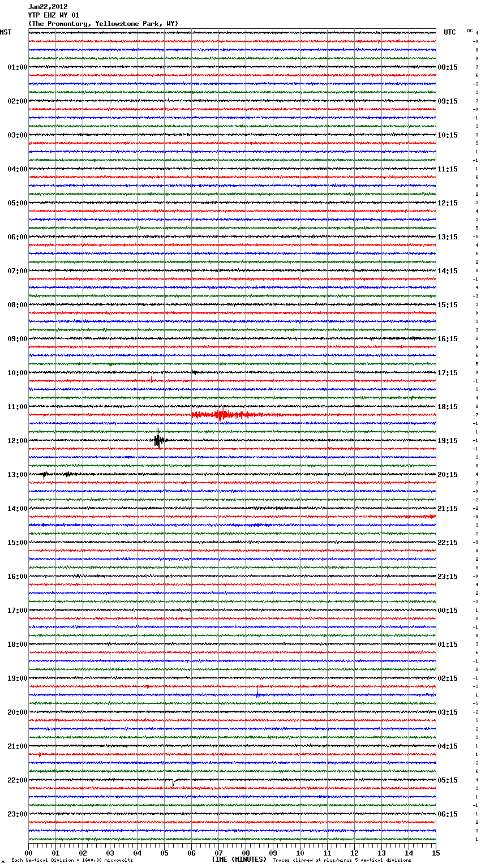
Task: Click the black offset glitch on the 22:00 trace
Action: pyautogui.click(x=173, y=782)
